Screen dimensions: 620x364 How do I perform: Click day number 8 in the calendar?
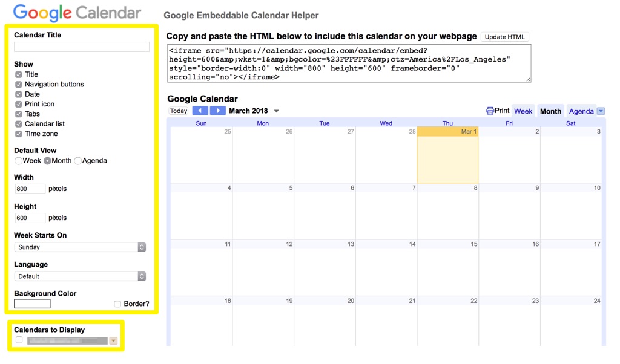[475, 188]
